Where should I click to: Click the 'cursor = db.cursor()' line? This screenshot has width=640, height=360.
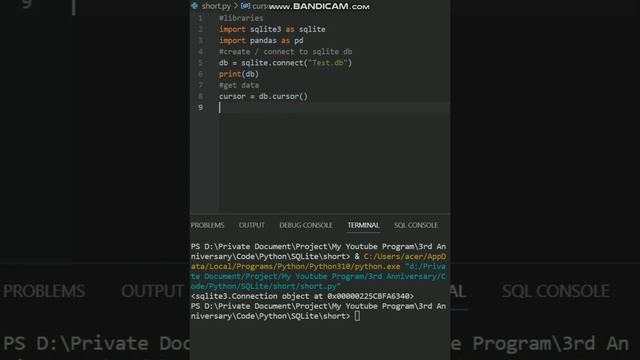pos(263,96)
